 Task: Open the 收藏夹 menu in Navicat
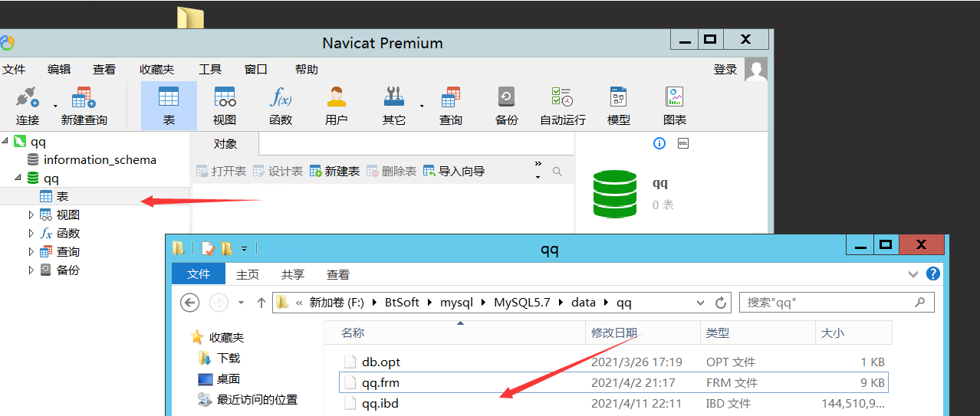coord(156,69)
